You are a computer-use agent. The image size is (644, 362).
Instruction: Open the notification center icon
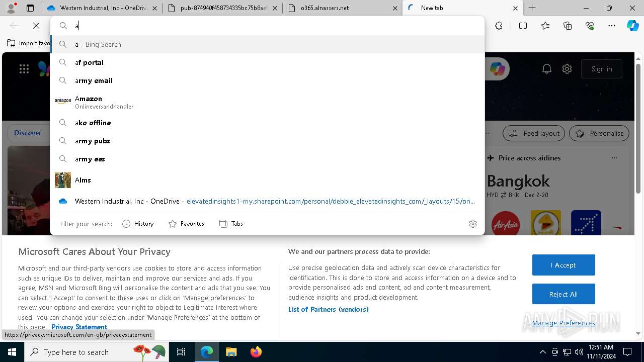(x=627, y=352)
